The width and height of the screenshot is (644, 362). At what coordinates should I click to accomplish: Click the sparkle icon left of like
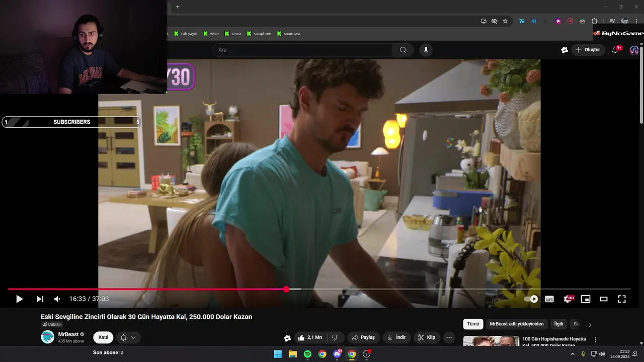(287, 338)
